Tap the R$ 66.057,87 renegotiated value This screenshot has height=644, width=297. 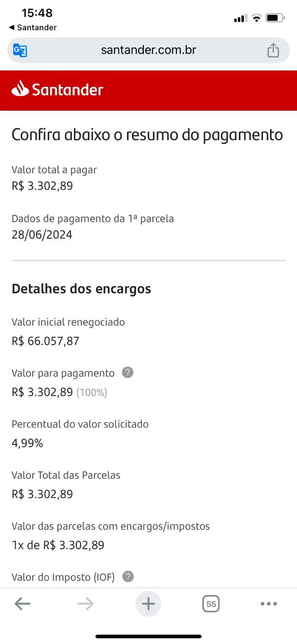click(x=45, y=341)
